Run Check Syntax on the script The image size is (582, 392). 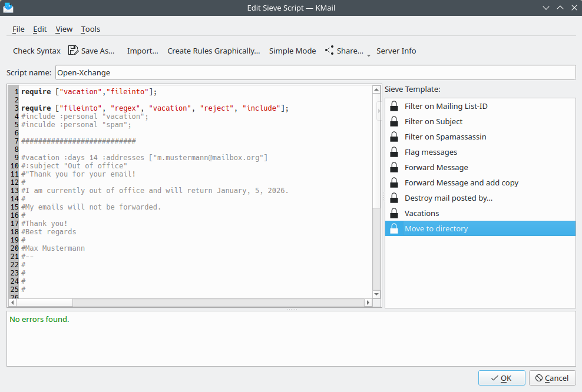point(37,51)
